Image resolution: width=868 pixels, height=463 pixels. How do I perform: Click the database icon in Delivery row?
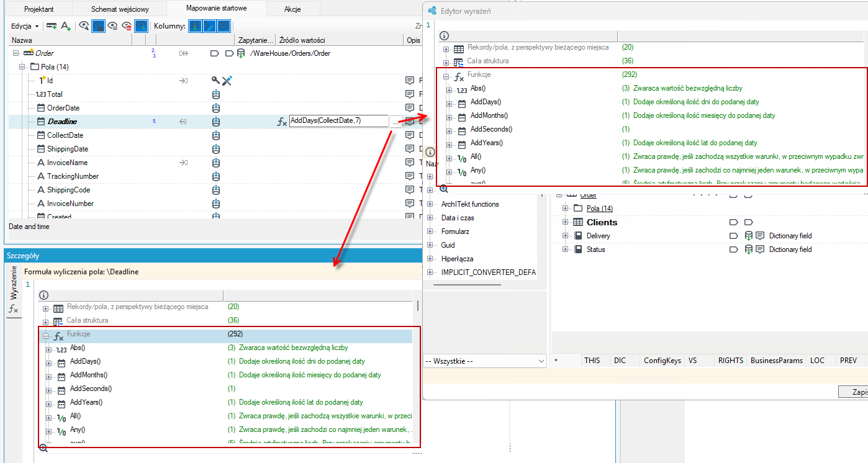[x=749, y=236]
